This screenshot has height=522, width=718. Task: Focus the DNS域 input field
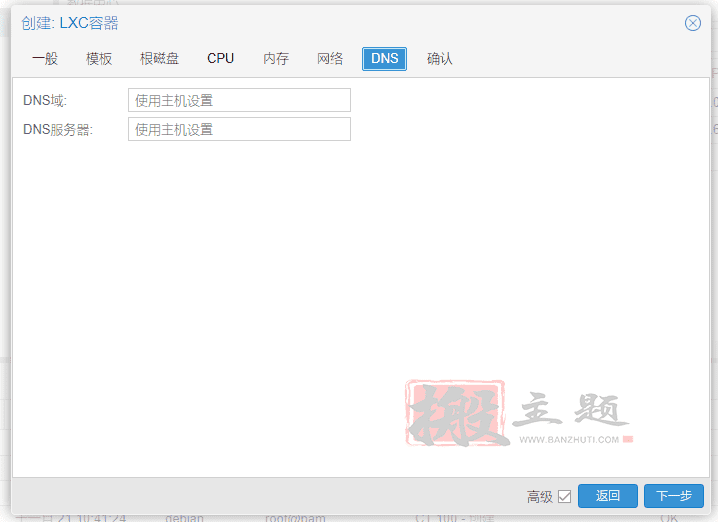coord(239,100)
